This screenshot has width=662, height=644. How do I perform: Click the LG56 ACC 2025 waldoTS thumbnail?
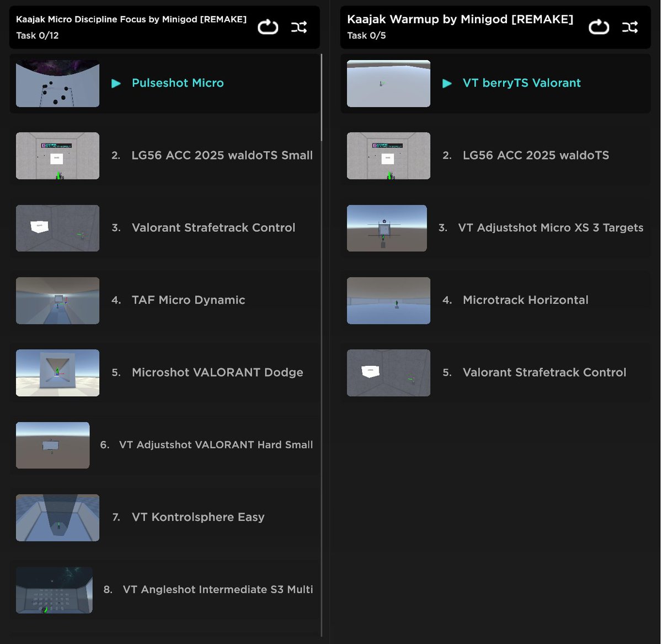coord(388,156)
